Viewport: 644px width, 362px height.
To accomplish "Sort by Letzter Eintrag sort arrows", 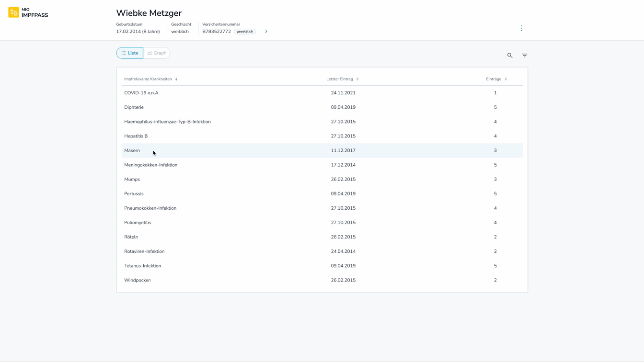I will coord(357,79).
